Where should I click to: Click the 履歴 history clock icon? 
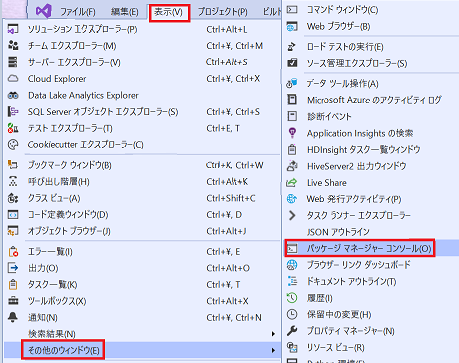point(292,298)
